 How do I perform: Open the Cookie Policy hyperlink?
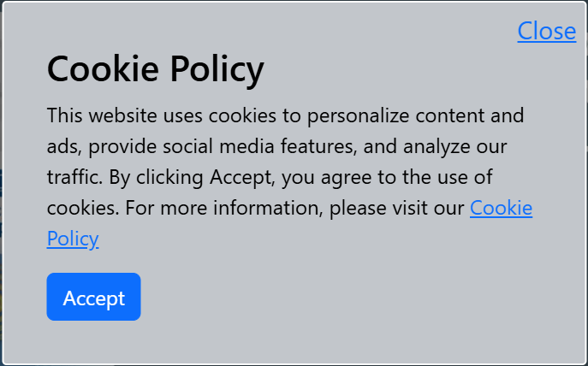pos(501,208)
